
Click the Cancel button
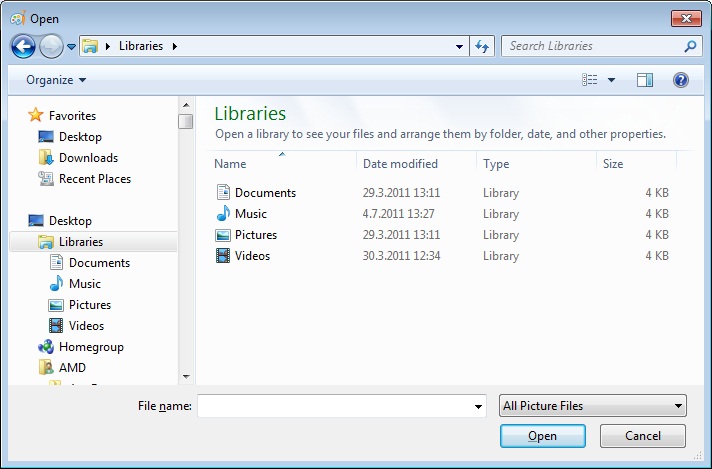(x=642, y=436)
